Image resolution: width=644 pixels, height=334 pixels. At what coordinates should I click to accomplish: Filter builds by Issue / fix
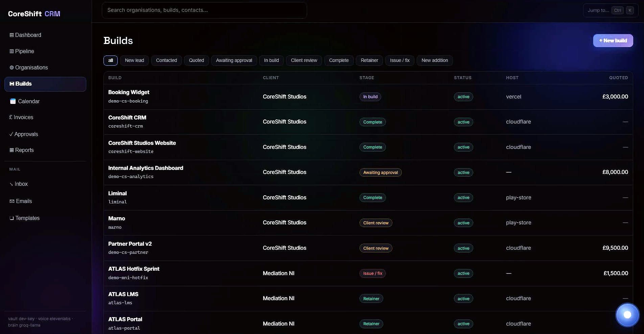pyautogui.click(x=400, y=61)
